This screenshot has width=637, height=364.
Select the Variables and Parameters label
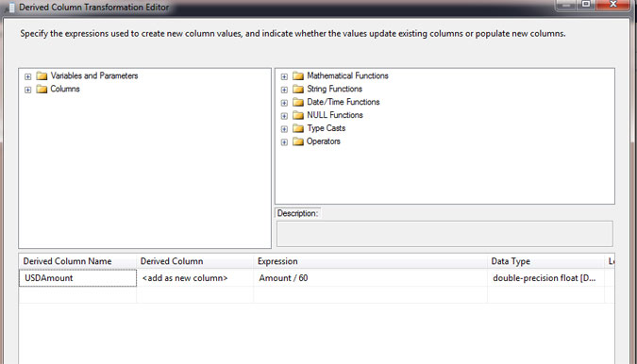point(94,75)
